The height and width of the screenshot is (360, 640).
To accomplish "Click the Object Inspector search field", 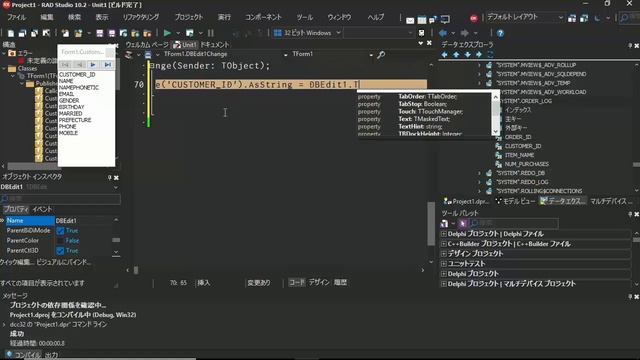I will [x=60, y=199].
